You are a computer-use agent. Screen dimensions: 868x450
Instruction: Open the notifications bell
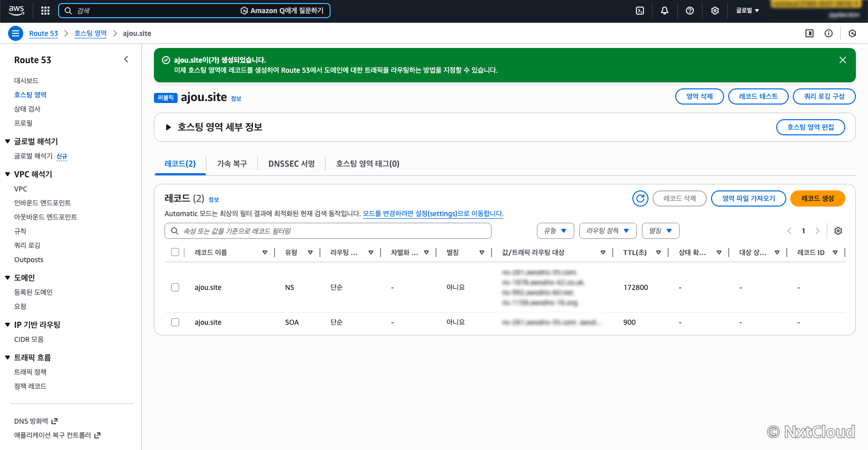point(665,11)
